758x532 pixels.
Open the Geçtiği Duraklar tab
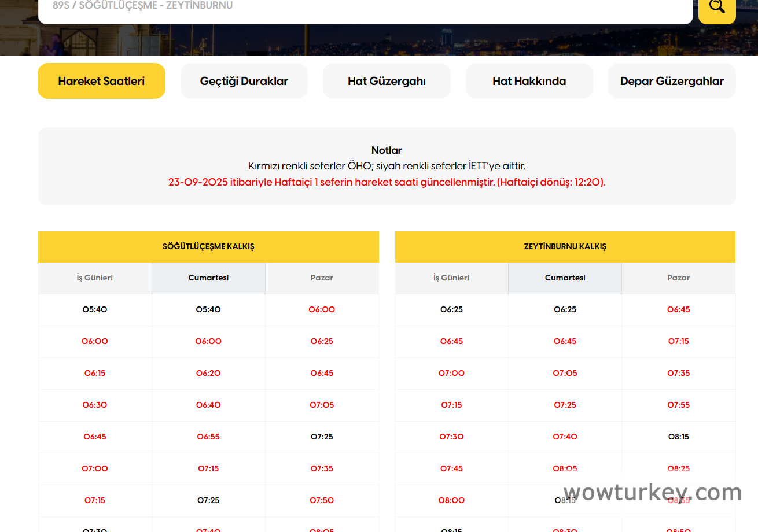click(244, 81)
